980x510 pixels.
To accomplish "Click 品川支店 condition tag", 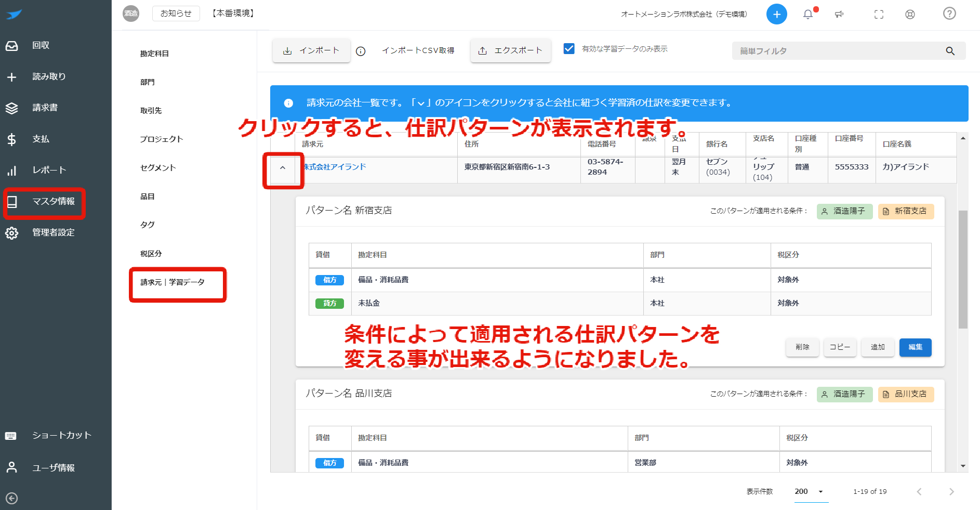I will click(906, 394).
